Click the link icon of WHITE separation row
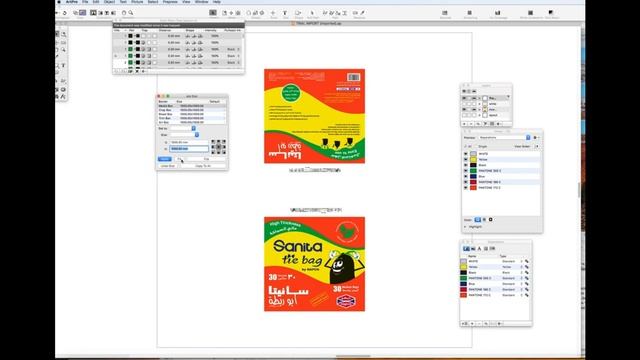 527,261
